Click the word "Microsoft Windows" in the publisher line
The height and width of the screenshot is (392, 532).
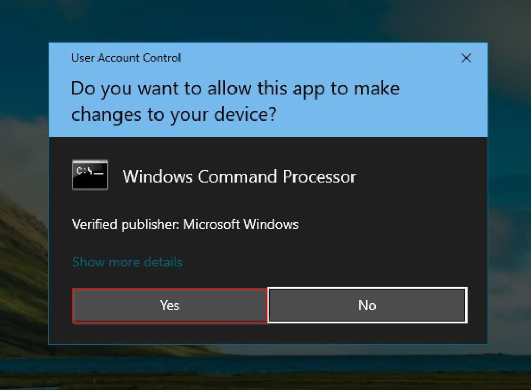click(x=241, y=224)
